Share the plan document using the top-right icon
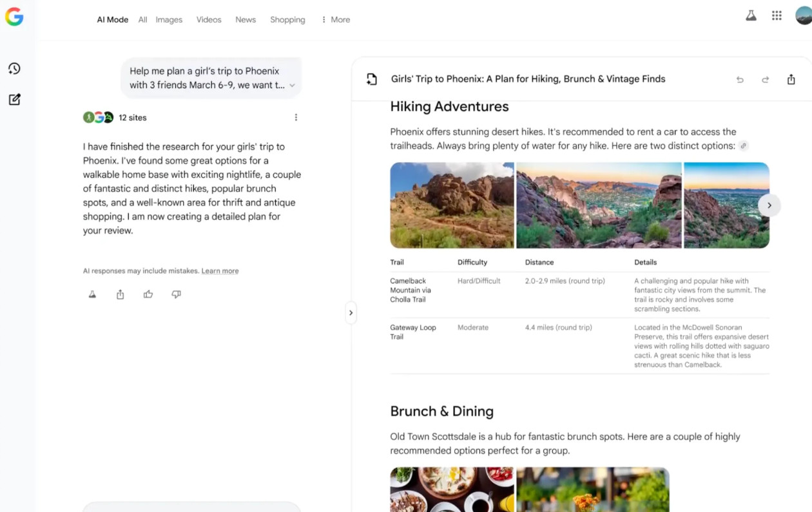This screenshot has width=812, height=512. (791, 79)
